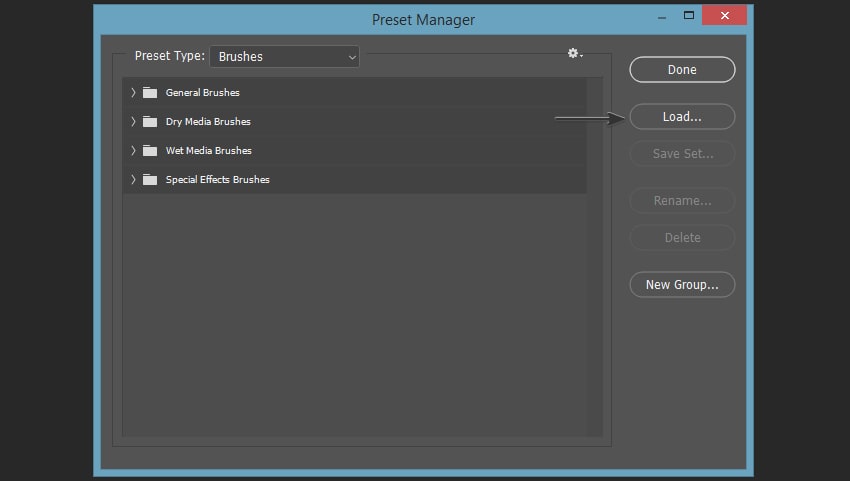Image resolution: width=850 pixels, height=481 pixels.
Task: Open the gear settings menu
Action: (575, 53)
